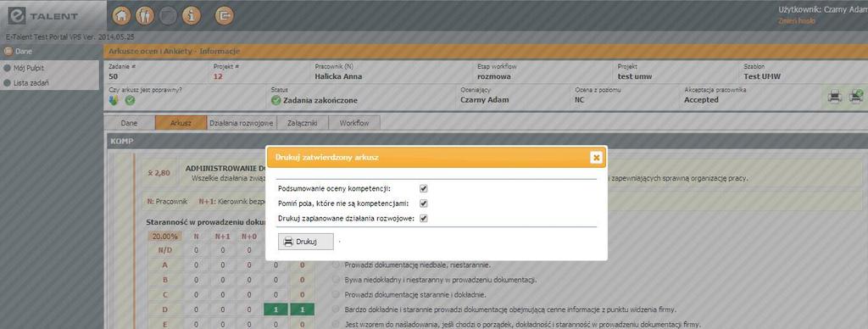Click the first printer icon beside Accepted
This screenshot has width=868, height=329.
point(835,97)
